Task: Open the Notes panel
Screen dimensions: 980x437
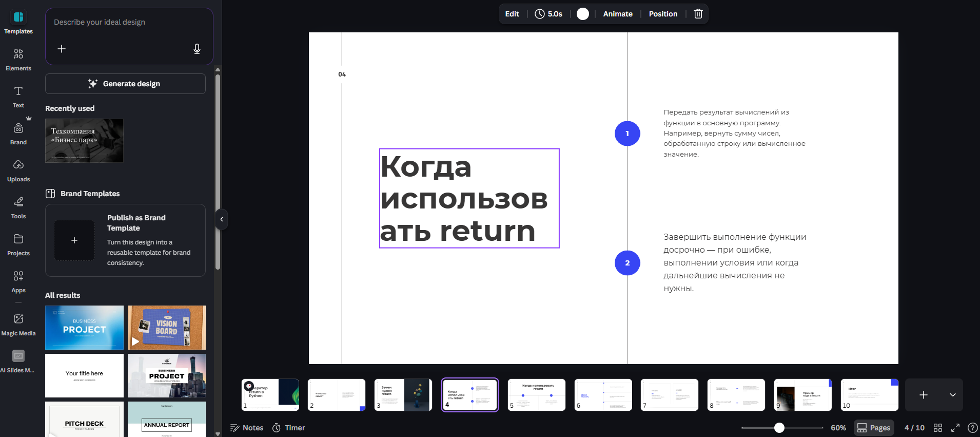Action: 247,428
